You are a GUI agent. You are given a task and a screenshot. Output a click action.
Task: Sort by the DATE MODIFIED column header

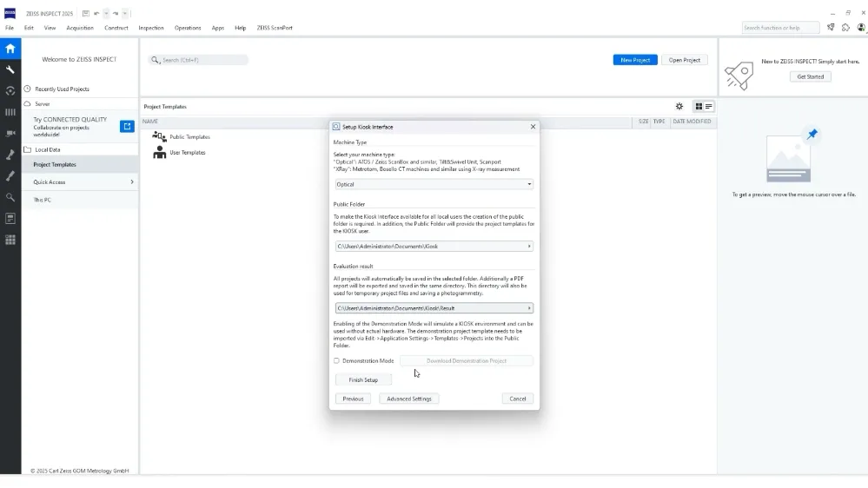pyautogui.click(x=692, y=122)
